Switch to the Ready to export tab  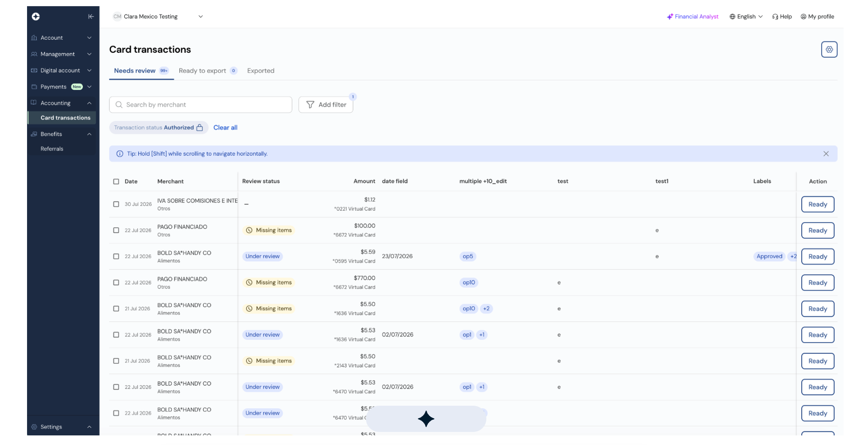[x=208, y=71]
